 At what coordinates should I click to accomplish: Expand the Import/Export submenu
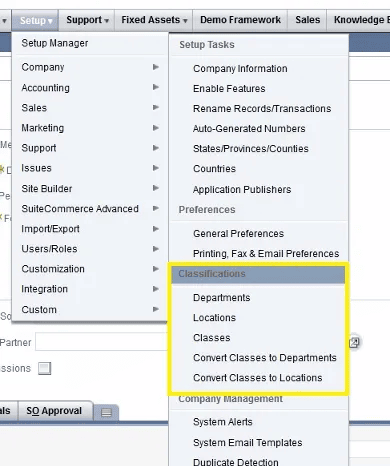point(90,229)
